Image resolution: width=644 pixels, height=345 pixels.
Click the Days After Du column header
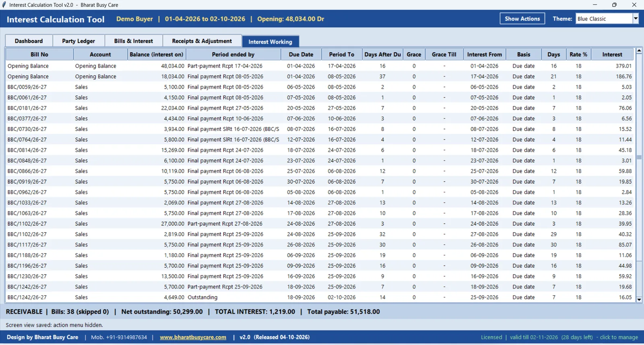click(x=382, y=54)
